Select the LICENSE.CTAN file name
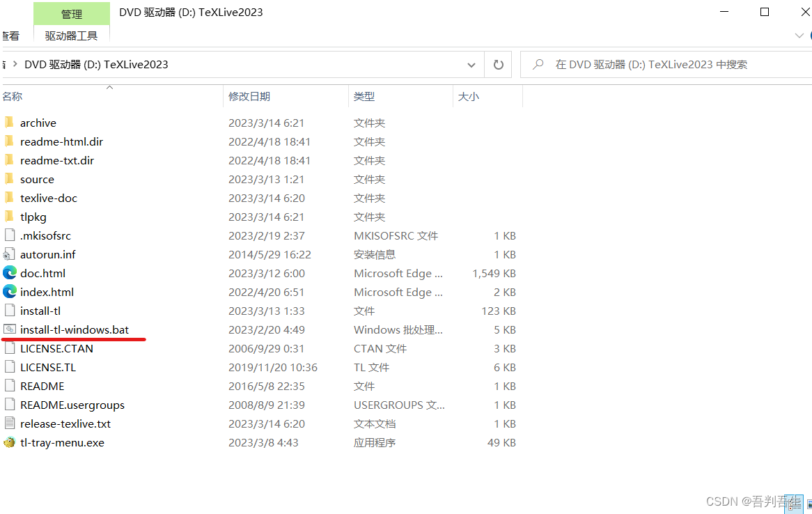 coord(57,348)
